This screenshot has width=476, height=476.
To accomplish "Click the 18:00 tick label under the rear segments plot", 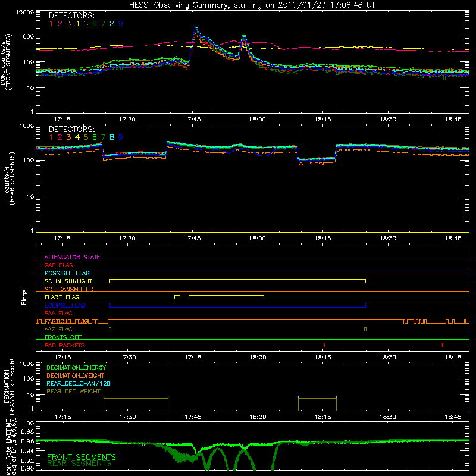I will click(258, 239).
